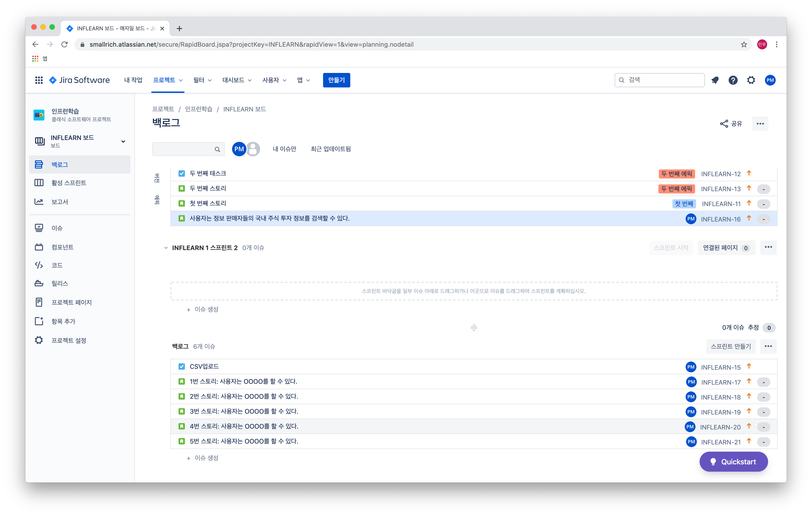Toggle 최근 업데이트됨 quick filter

331,149
